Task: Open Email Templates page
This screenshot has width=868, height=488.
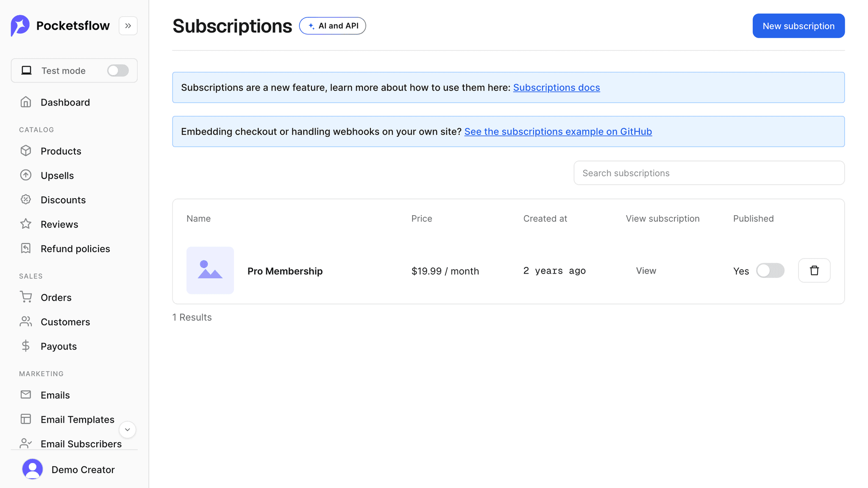Action: pyautogui.click(x=78, y=420)
